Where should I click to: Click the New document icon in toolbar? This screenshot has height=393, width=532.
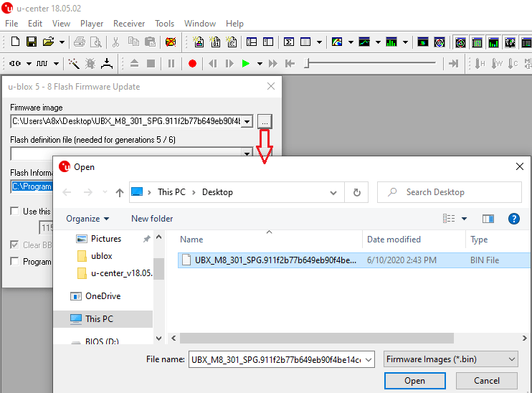click(x=15, y=42)
